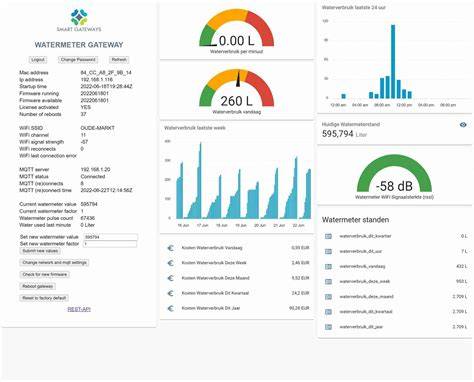Image resolution: width=474 pixels, height=382 pixels.
Task: Click the Smart Gateways logo
Action: pyautogui.click(x=79, y=20)
